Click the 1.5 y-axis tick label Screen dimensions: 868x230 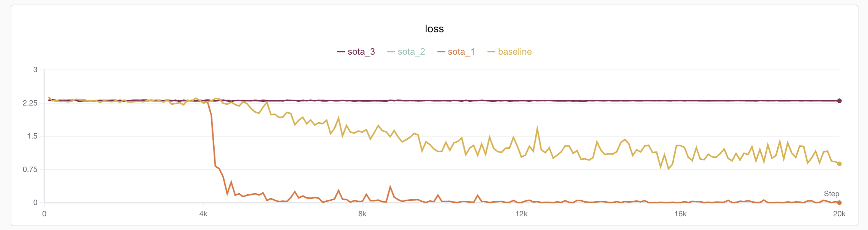[32, 136]
